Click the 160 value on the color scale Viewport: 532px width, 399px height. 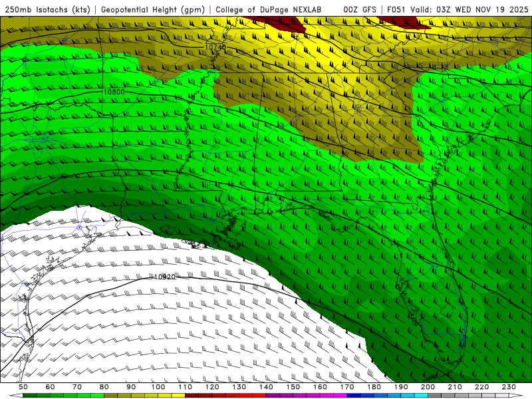320,387
